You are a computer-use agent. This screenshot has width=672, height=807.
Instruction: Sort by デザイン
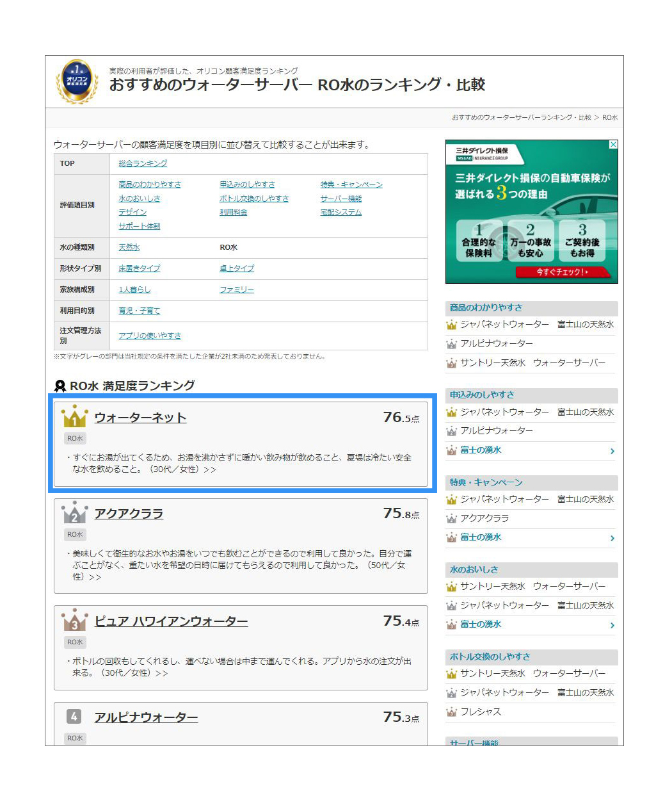point(132,212)
